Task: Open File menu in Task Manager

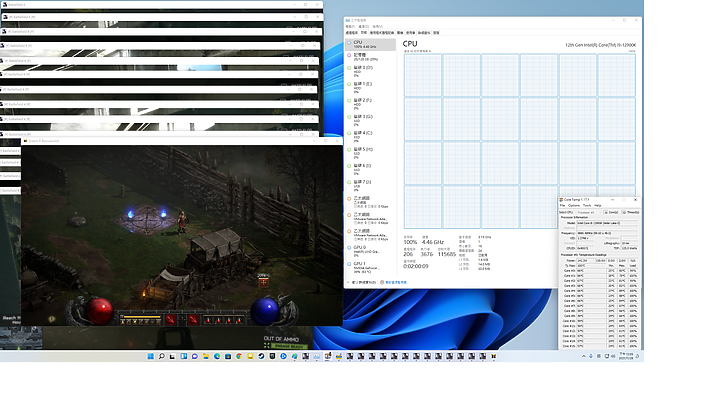Action: click(350, 27)
